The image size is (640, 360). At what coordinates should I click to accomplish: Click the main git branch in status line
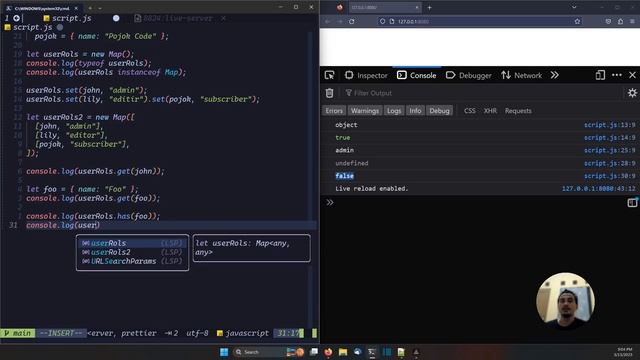pos(18,333)
